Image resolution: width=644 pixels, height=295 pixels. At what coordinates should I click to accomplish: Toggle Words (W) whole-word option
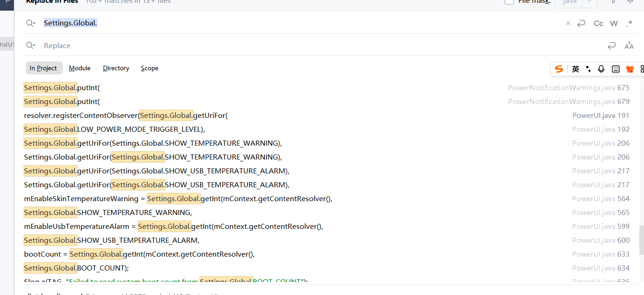tap(614, 23)
